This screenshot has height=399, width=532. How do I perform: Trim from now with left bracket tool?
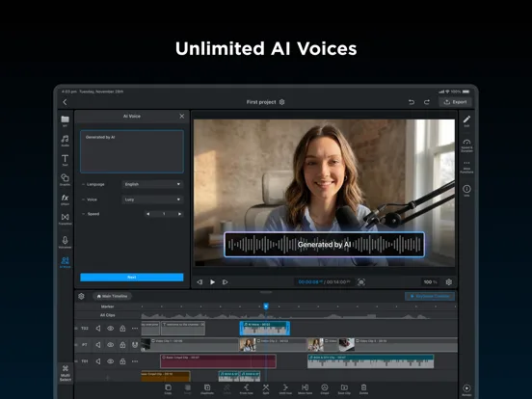(x=247, y=388)
